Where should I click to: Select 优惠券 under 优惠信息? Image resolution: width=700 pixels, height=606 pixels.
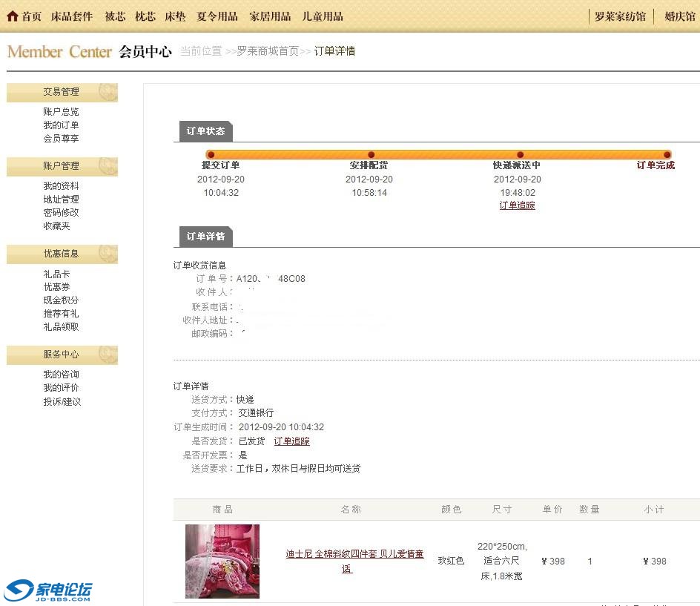(56, 287)
